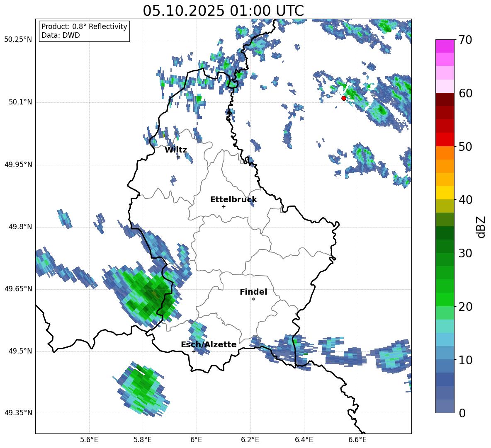Pick the yellow swatch just above 40 dBZ
This screenshot has height=448, width=491.
pos(445,193)
